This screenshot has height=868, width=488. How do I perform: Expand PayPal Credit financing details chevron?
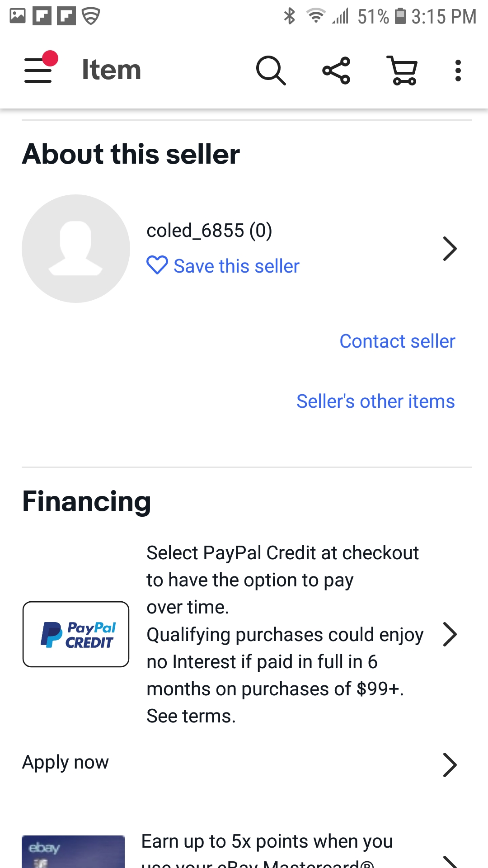pyautogui.click(x=450, y=634)
